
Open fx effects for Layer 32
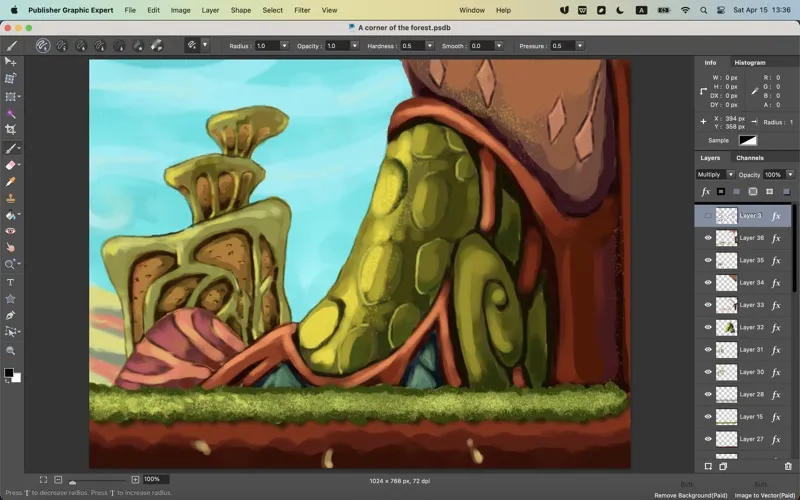click(776, 328)
